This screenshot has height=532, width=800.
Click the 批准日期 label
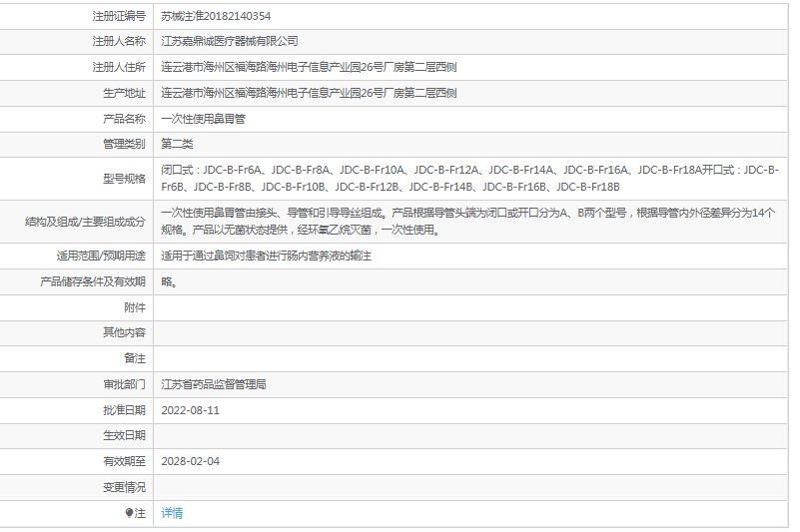pyautogui.click(x=124, y=410)
